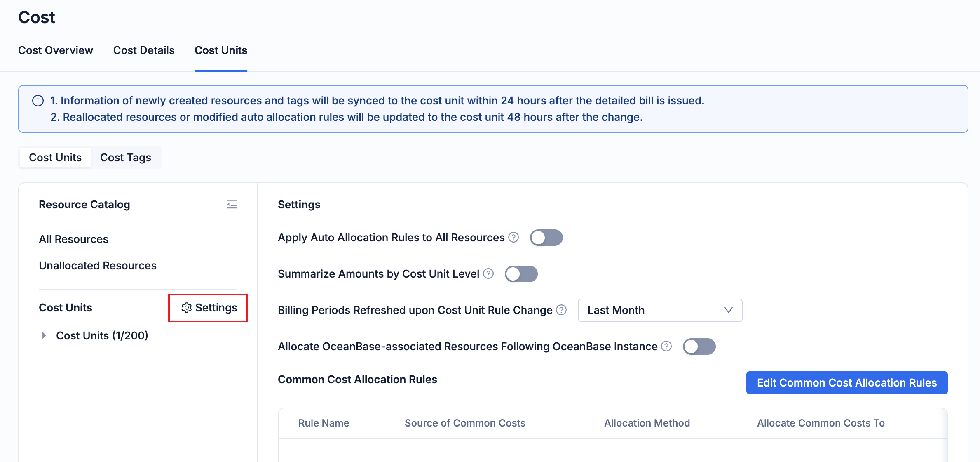Viewport: 980px width, 462px height.
Task: Click help icon beside Allocate OceanBase-associated Resources
Action: 666,346
